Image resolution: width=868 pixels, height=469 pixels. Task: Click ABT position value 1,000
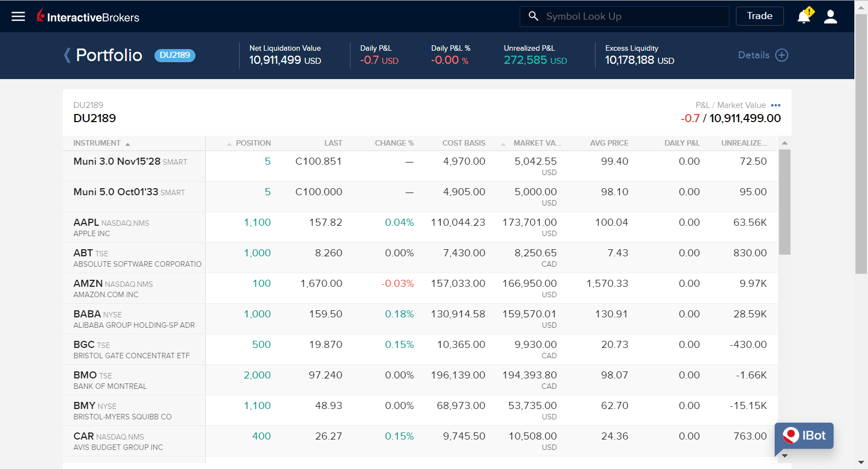[x=257, y=253]
